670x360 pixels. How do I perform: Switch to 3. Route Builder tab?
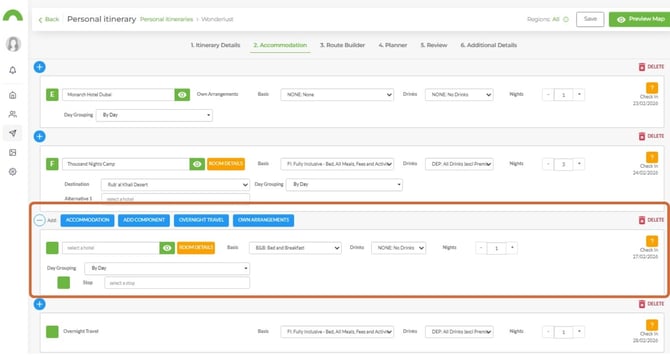coord(342,45)
